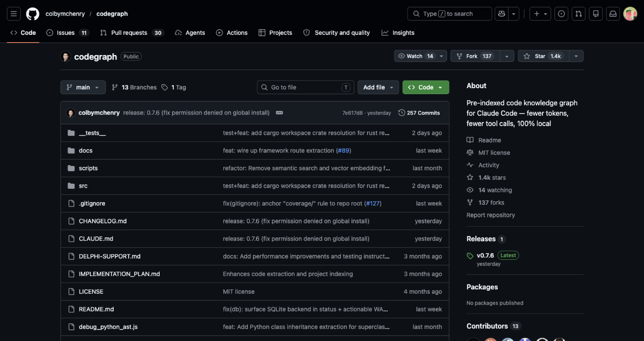
Task: Open CHANGELOG.md file
Action: (x=103, y=221)
